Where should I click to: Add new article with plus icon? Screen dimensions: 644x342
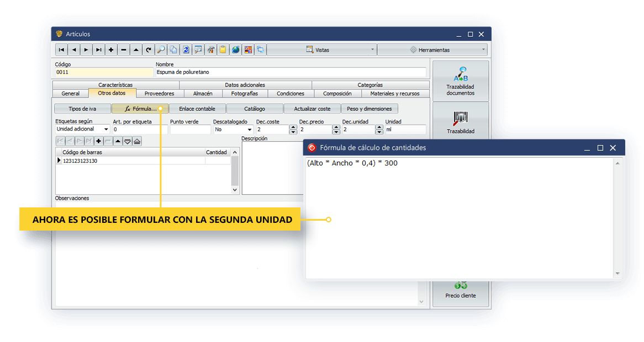[x=111, y=50]
